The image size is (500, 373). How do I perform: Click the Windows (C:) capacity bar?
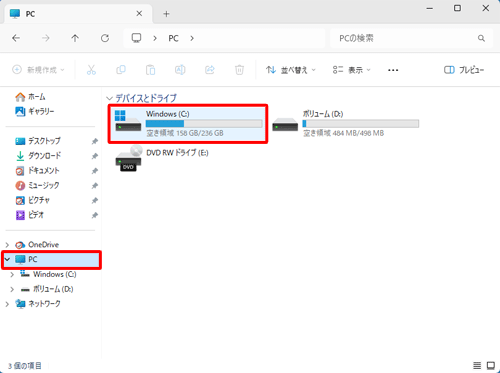204,124
